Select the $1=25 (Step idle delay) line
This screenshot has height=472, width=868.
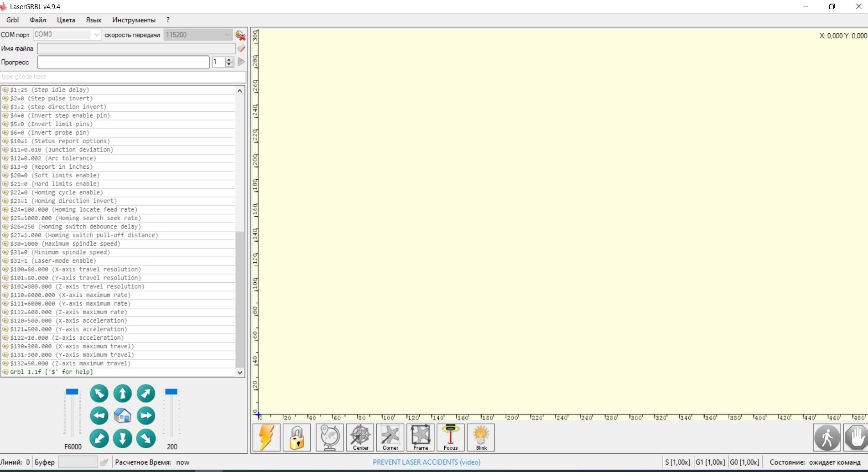tap(118, 90)
